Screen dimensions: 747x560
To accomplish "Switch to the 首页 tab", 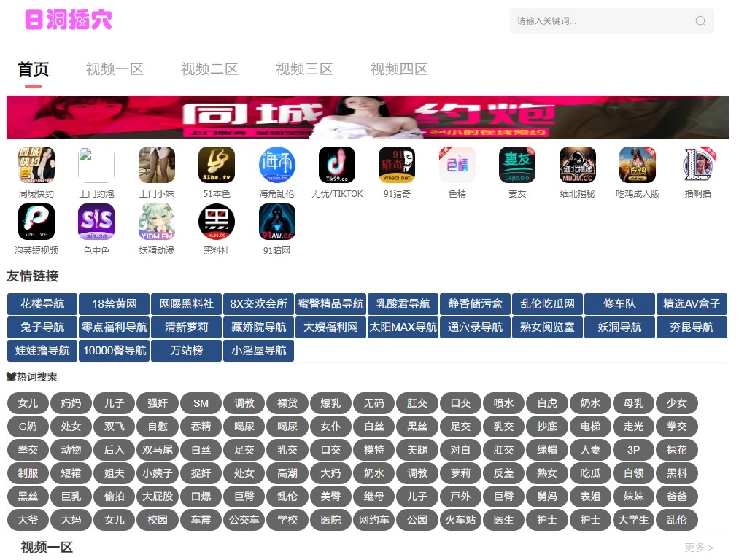I will (33, 69).
